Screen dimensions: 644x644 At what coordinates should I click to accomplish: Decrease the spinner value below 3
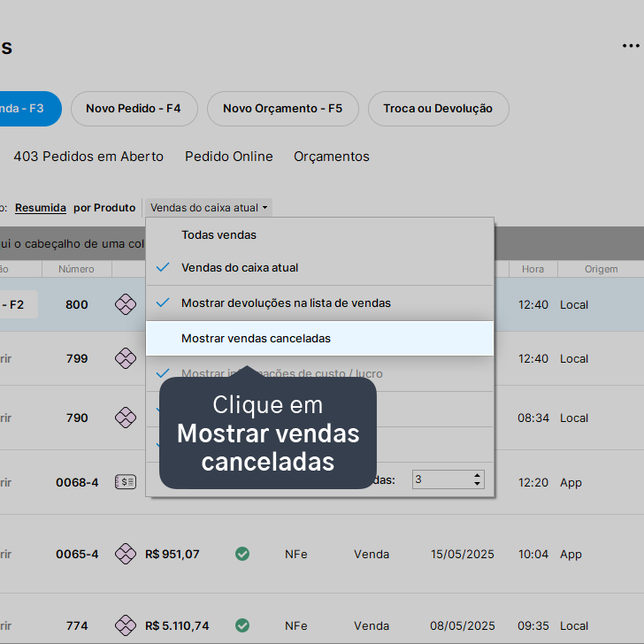tap(477, 483)
